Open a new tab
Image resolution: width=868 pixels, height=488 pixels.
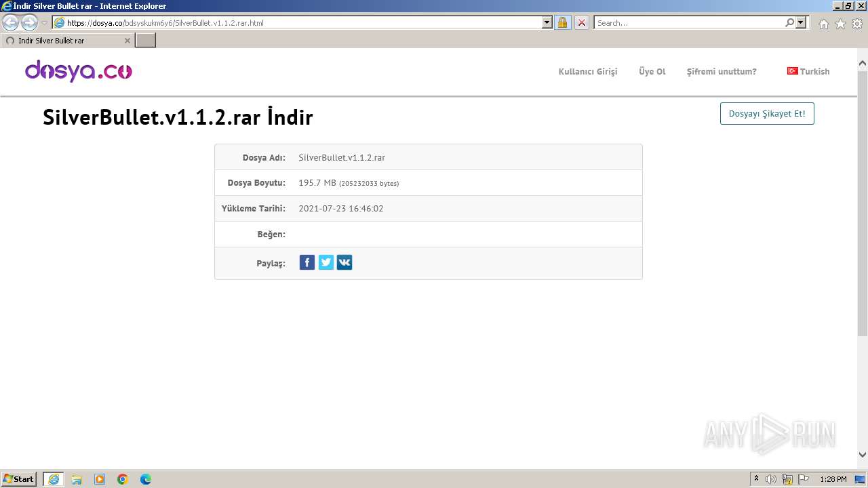click(x=146, y=41)
